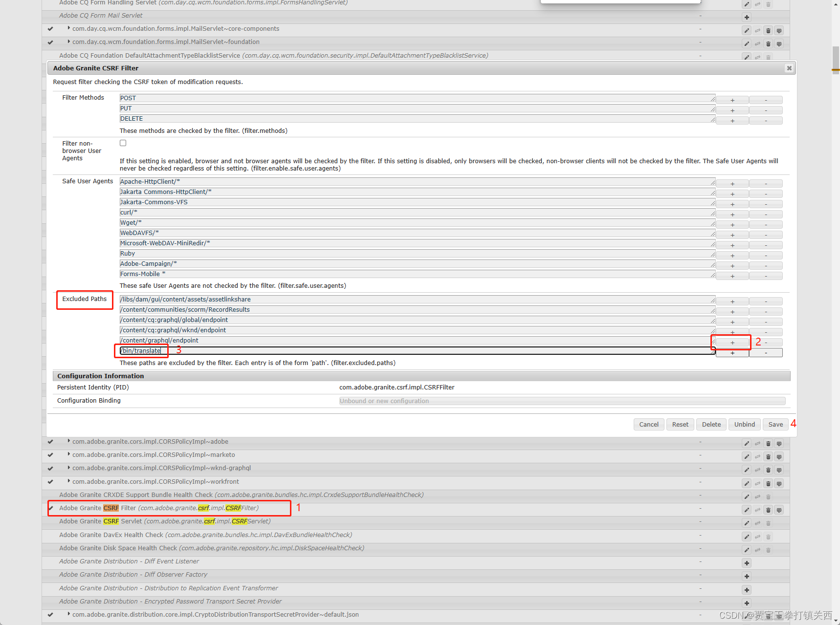Open Adobe Granite CSRF Servlet list entry
Screen dimensions: 840x625
click(x=165, y=521)
